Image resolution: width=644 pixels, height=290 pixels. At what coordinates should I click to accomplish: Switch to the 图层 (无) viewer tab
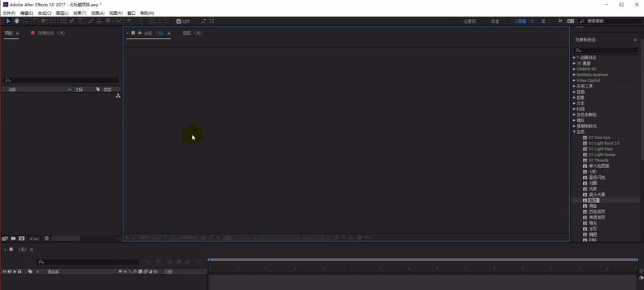click(x=193, y=33)
